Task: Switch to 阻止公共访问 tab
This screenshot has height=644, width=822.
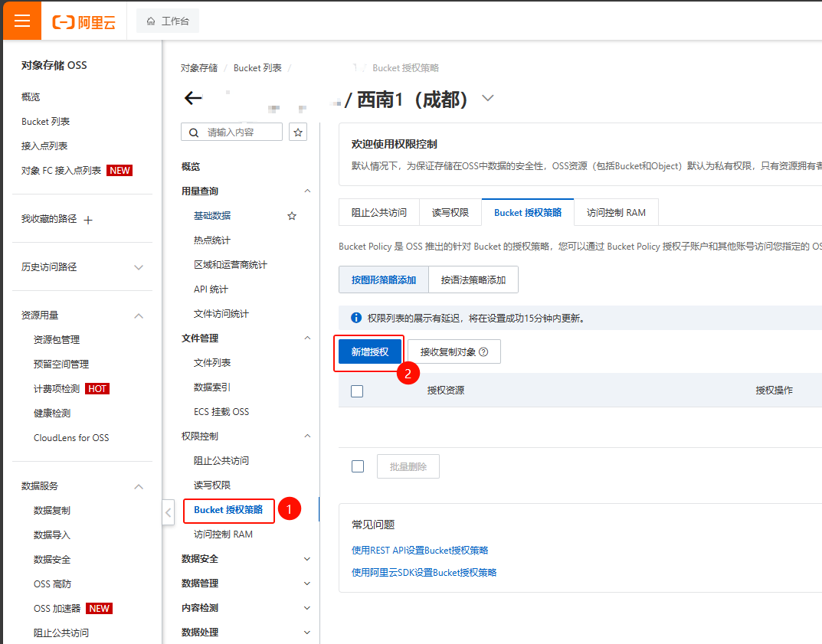Action: 379,212
